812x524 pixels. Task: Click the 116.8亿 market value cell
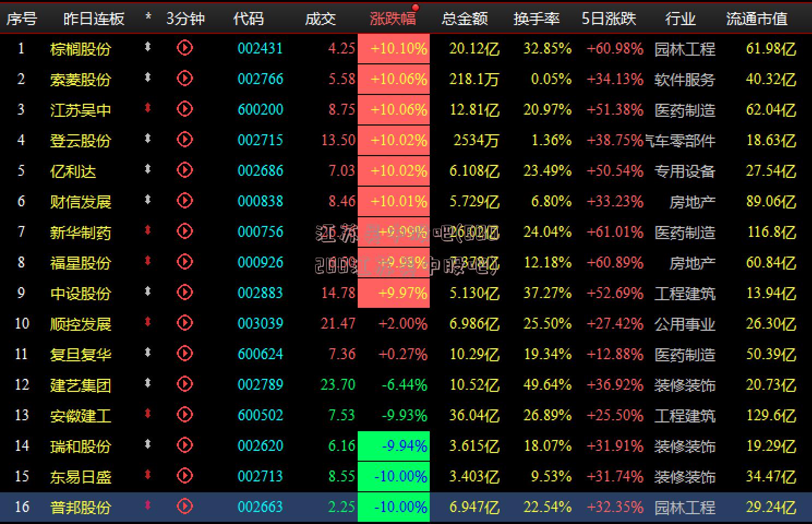coord(772,232)
